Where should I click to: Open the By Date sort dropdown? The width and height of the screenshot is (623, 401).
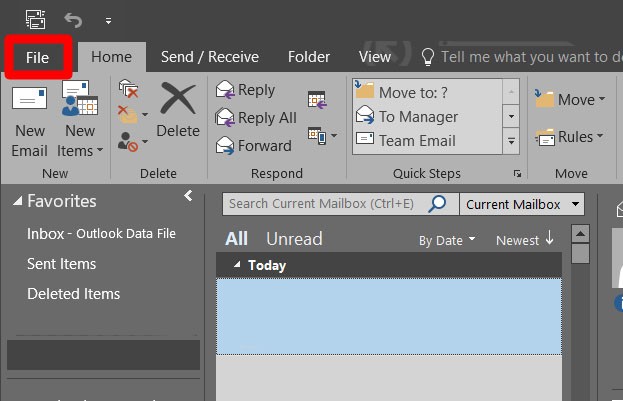pos(447,240)
